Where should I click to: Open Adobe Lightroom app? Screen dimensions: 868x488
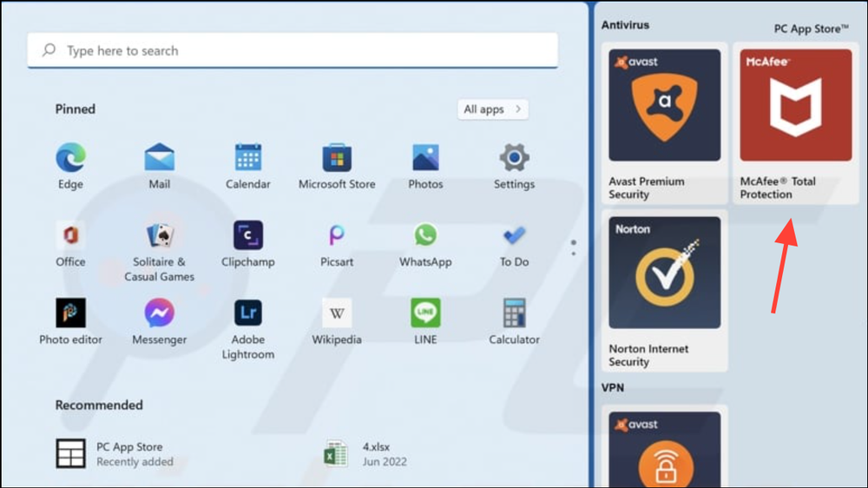pyautogui.click(x=248, y=313)
